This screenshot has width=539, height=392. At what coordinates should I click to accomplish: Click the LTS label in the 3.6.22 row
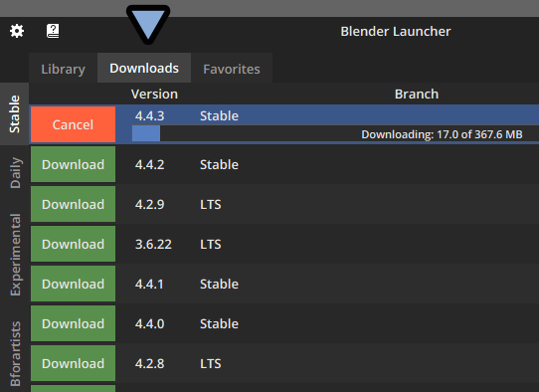coord(211,245)
